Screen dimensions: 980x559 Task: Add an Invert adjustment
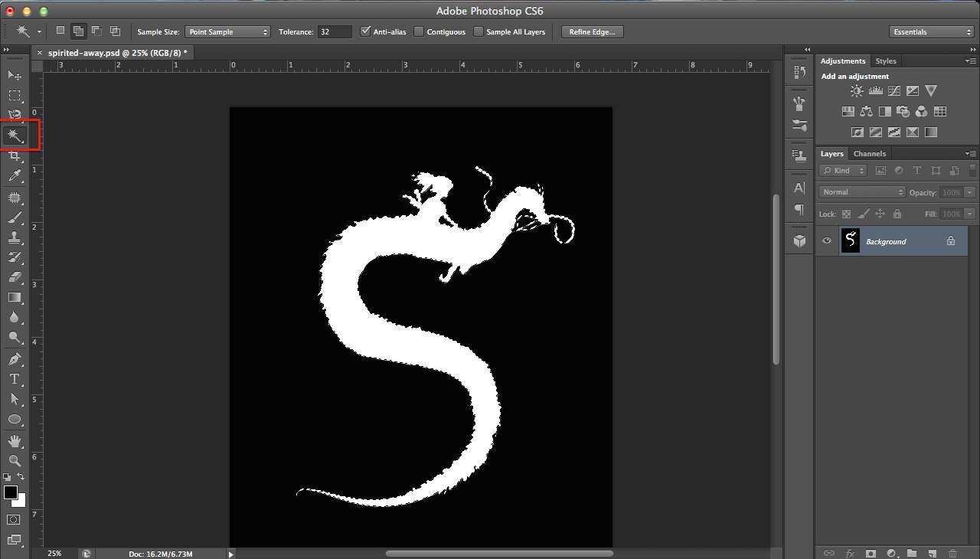pos(857,132)
